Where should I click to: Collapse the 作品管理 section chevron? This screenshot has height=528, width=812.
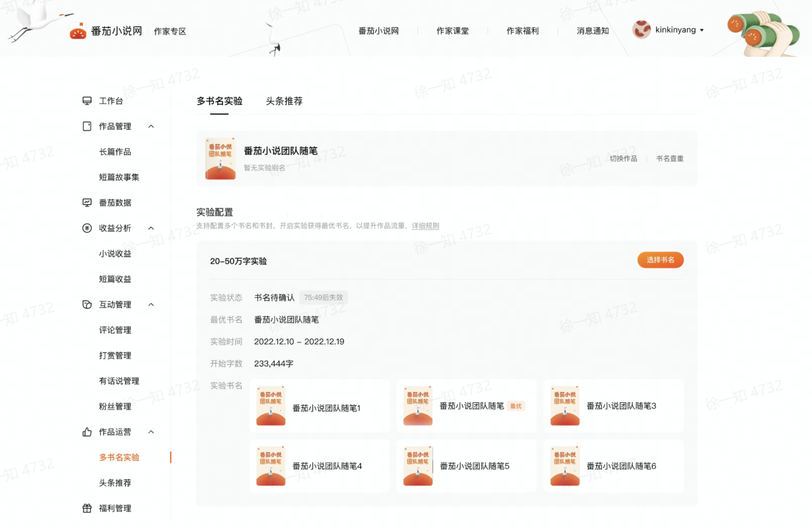(151, 126)
